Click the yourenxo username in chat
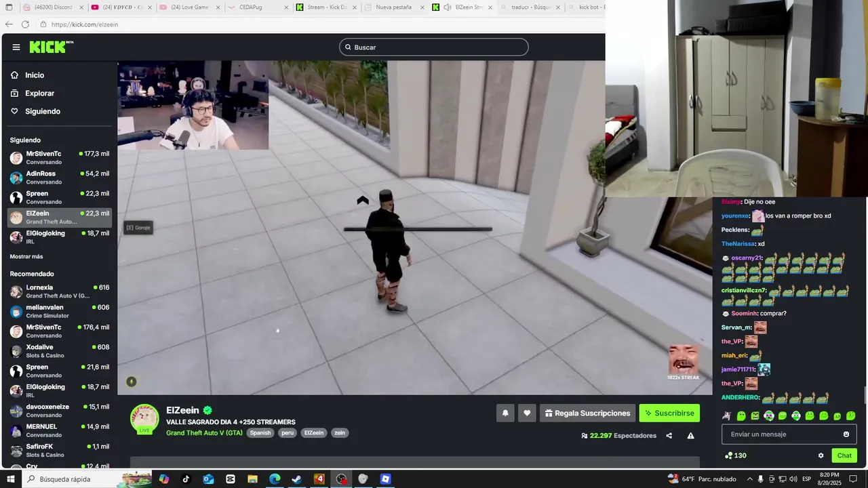The height and width of the screenshot is (488, 868). (735, 216)
